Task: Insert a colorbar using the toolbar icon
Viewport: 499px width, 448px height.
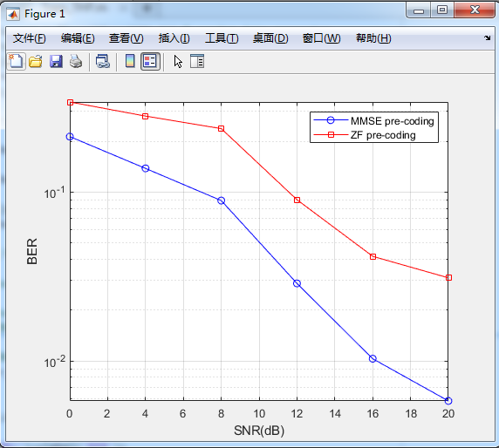Action: point(130,61)
